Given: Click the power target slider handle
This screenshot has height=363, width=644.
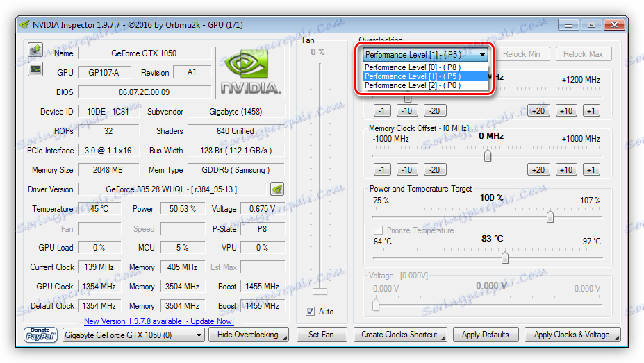Looking at the screenshot, I should point(550,217).
